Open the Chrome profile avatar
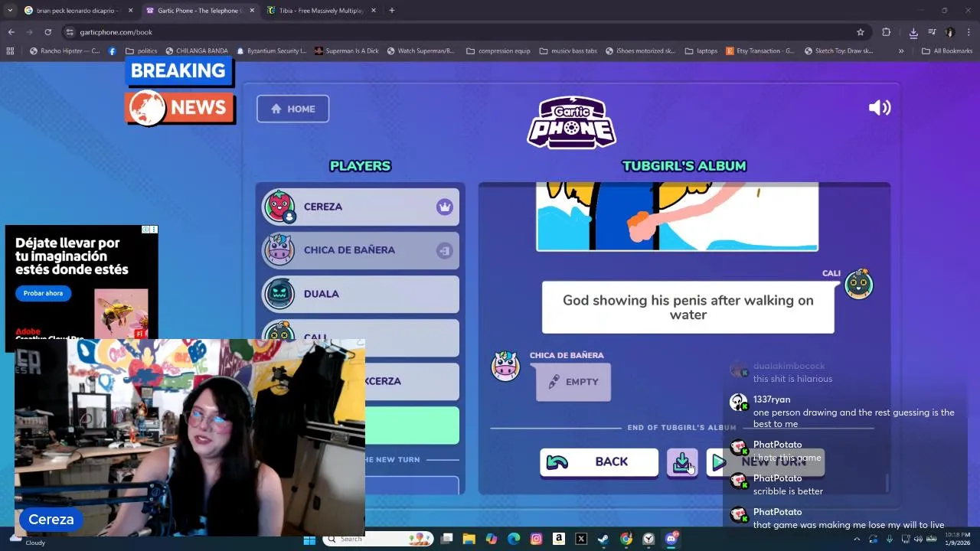 tap(950, 32)
